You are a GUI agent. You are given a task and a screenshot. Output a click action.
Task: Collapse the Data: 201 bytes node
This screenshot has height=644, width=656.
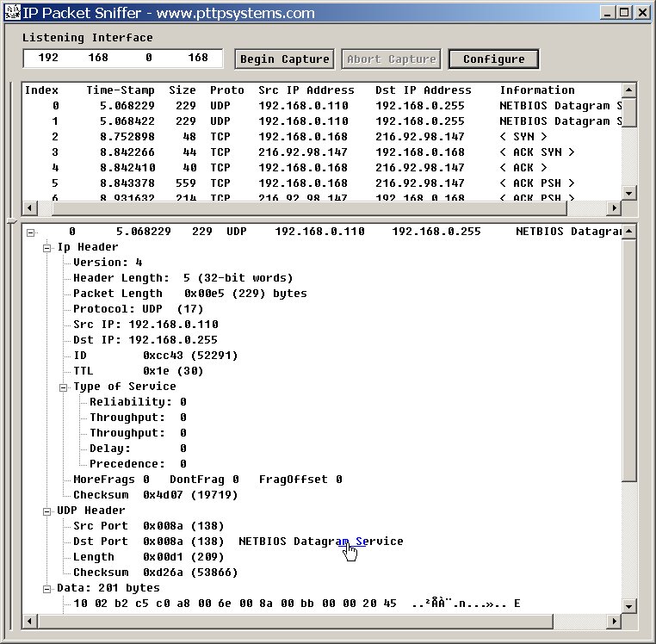pos(47,588)
